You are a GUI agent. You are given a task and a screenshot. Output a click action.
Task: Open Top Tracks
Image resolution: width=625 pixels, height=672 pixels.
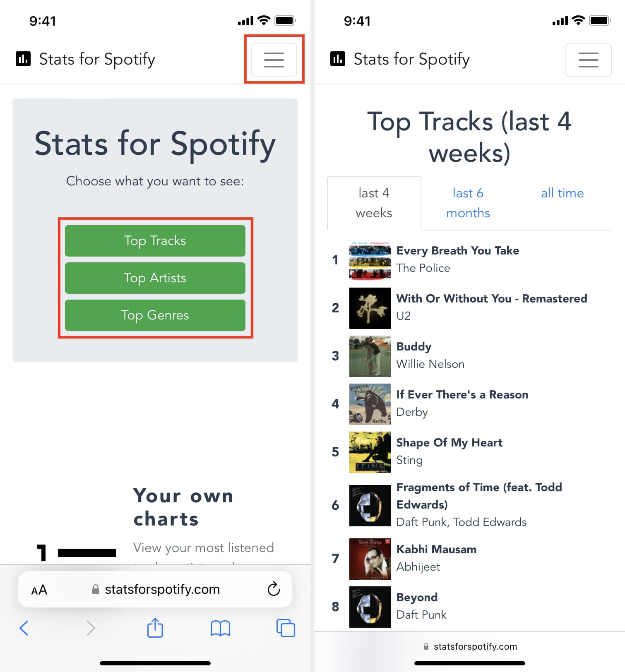pyautogui.click(x=155, y=240)
